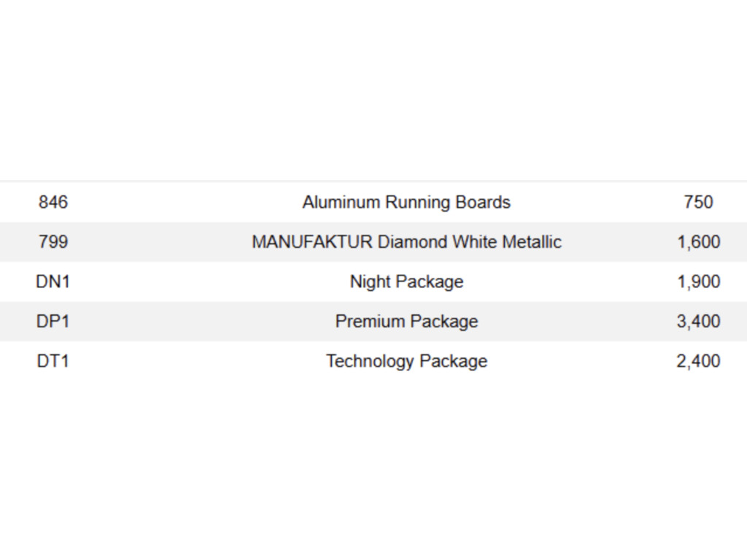The width and height of the screenshot is (747, 560).
Task: Select the 1,600 price value
Action: (698, 242)
